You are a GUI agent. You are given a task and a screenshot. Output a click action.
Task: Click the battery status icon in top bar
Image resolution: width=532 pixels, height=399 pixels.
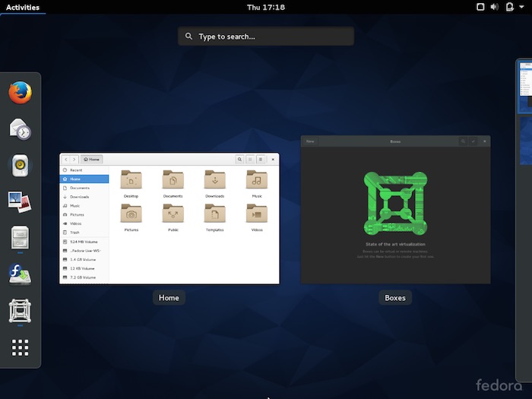[x=509, y=7]
